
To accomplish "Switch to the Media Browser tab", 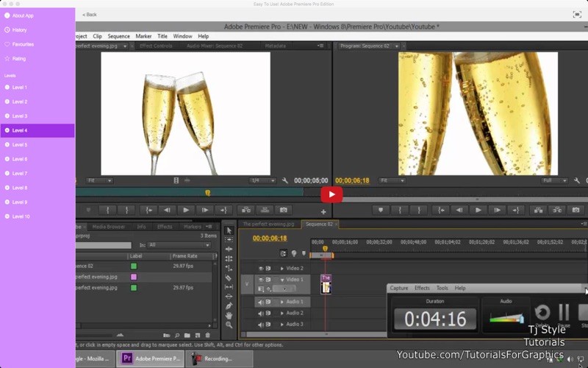I will coord(109,227).
